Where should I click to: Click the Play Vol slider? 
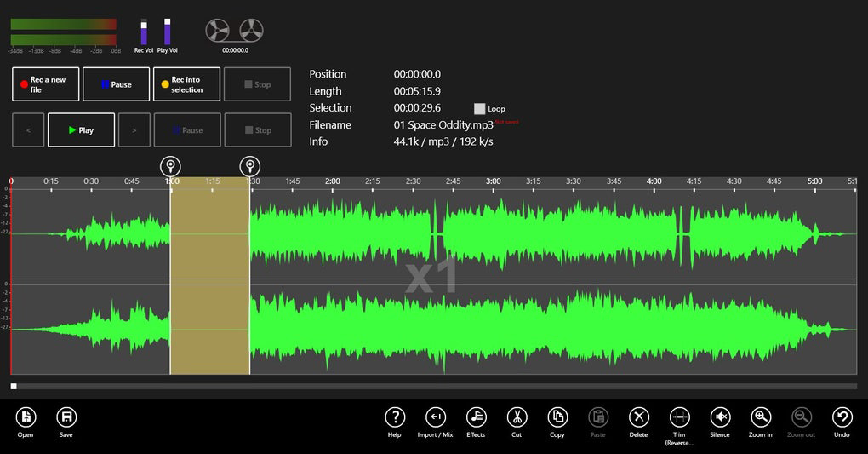tap(168, 32)
